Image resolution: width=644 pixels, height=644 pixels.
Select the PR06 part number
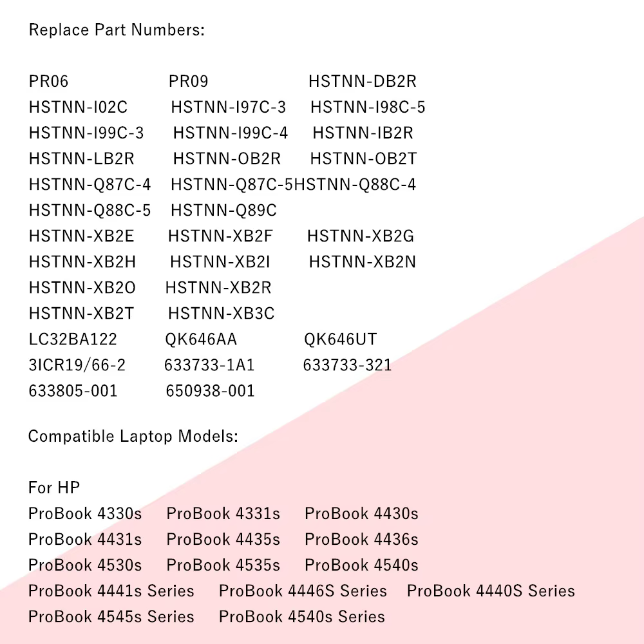pyautogui.click(x=48, y=81)
